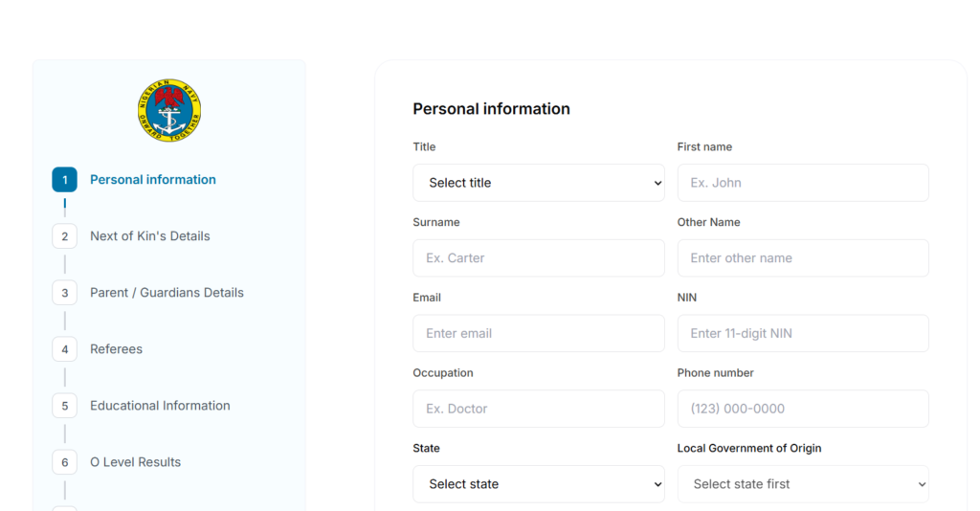Image resolution: width=980 pixels, height=511 pixels.
Task: Jump to the Referees step
Action: tap(116, 349)
